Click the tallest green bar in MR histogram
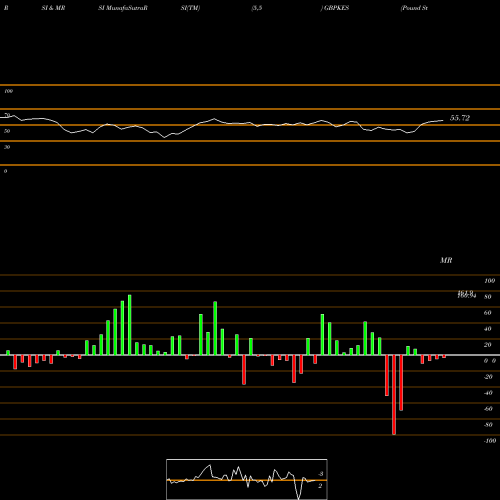The width and height of the screenshot is (500, 500). (130, 325)
